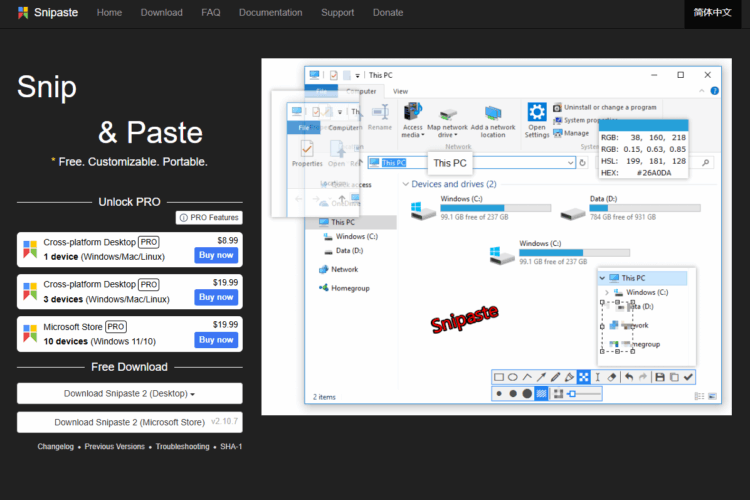Select the highlighted mosaic pattern mode
The height and width of the screenshot is (500, 750).
click(541, 394)
